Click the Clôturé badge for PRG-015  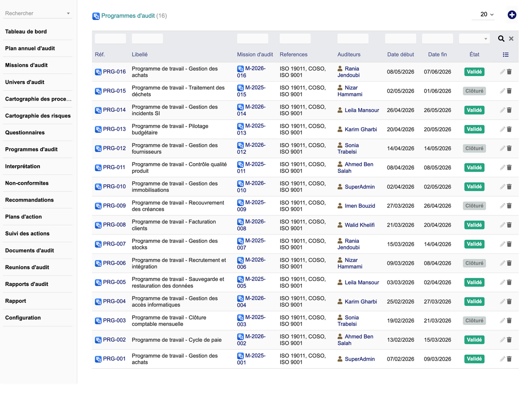(x=474, y=91)
